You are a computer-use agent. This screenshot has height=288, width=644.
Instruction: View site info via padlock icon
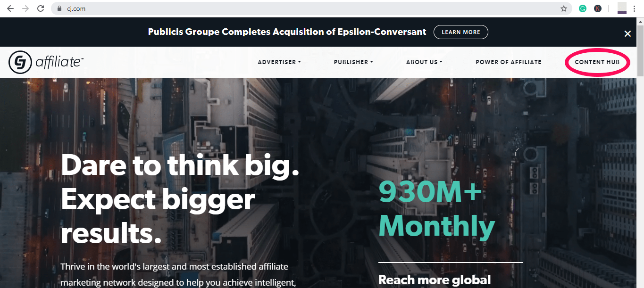coord(59,8)
